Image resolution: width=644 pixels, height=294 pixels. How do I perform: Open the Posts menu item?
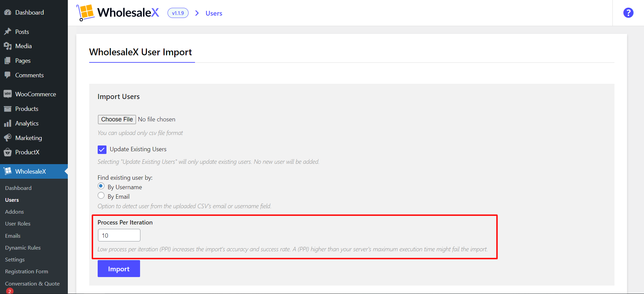34,32
